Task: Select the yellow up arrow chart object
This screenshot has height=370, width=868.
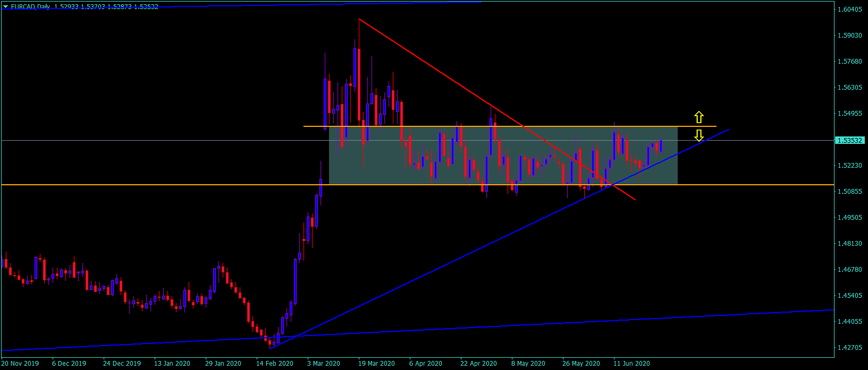Action: coord(699,117)
